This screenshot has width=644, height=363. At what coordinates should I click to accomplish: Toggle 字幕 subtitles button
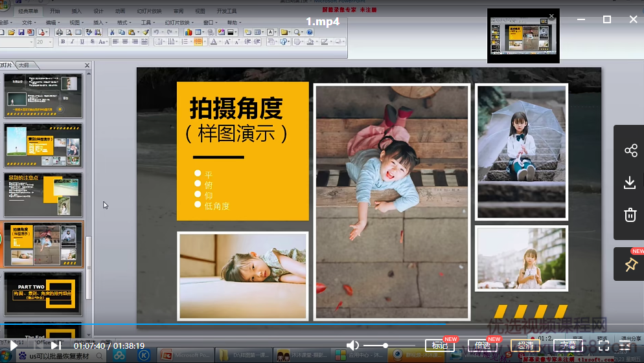[x=568, y=346]
